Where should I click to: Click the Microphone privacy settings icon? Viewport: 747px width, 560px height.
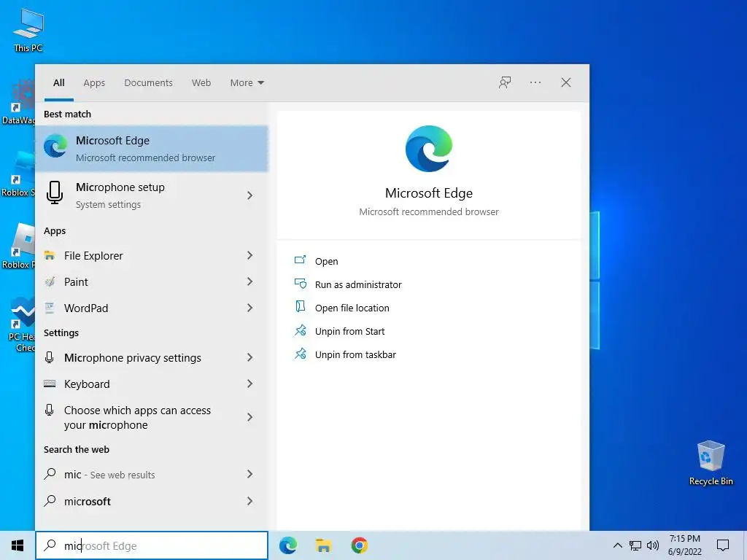click(50, 357)
